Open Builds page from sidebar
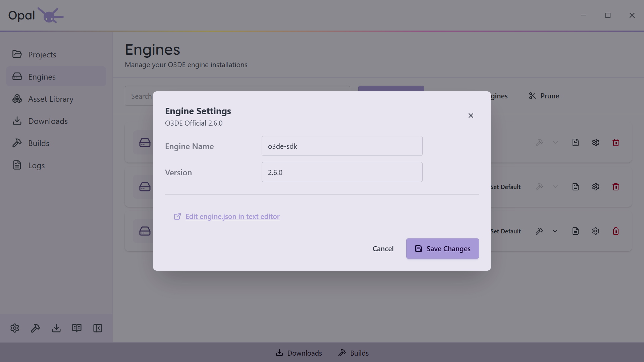This screenshot has width=644, height=362. [56, 143]
